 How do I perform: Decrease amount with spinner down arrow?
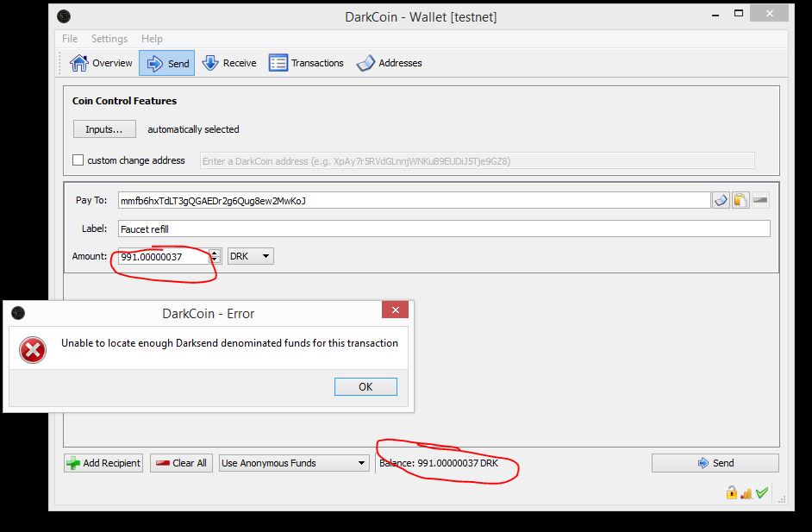point(215,260)
